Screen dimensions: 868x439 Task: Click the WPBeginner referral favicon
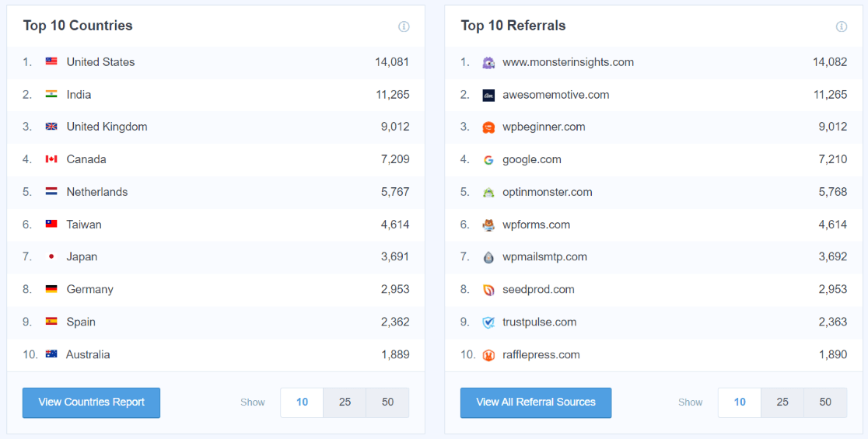[x=488, y=127]
